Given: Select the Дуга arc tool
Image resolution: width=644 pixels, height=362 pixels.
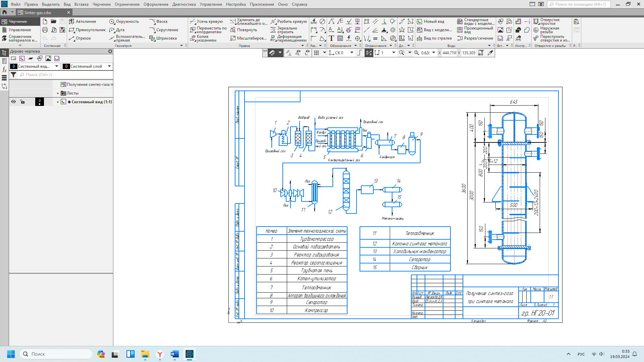Looking at the screenshot, I should click(x=117, y=30).
